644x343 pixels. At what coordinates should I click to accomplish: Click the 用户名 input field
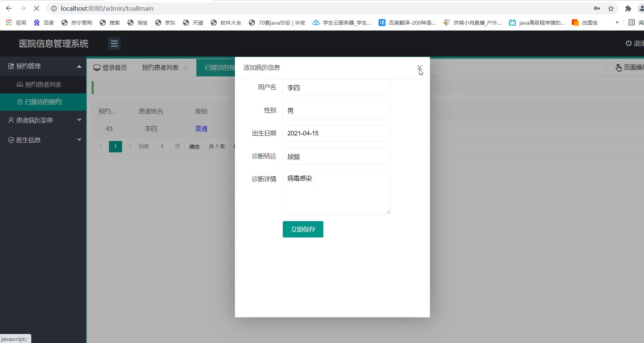(x=337, y=87)
